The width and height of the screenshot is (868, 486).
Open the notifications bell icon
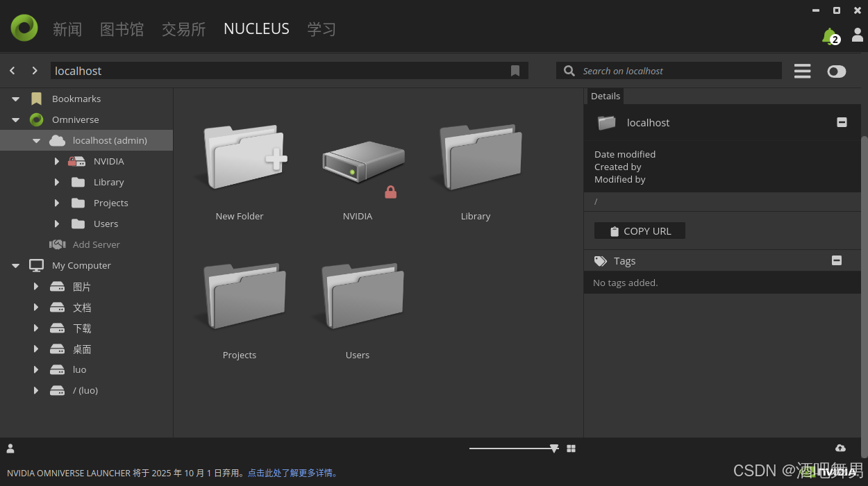coord(830,36)
